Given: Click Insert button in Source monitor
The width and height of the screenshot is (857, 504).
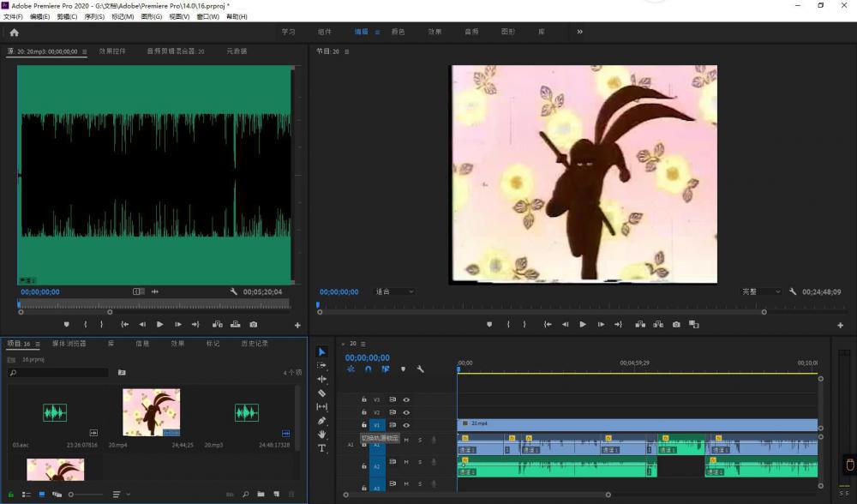Looking at the screenshot, I should point(218,324).
